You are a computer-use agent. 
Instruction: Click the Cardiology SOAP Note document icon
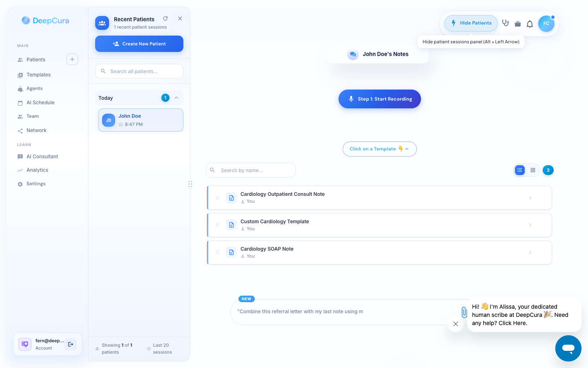232,252
